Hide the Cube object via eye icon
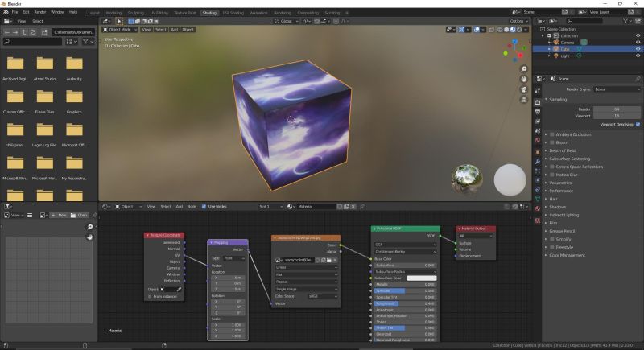Image resolution: width=644 pixels, height=350 pixels. click(638, 49)
